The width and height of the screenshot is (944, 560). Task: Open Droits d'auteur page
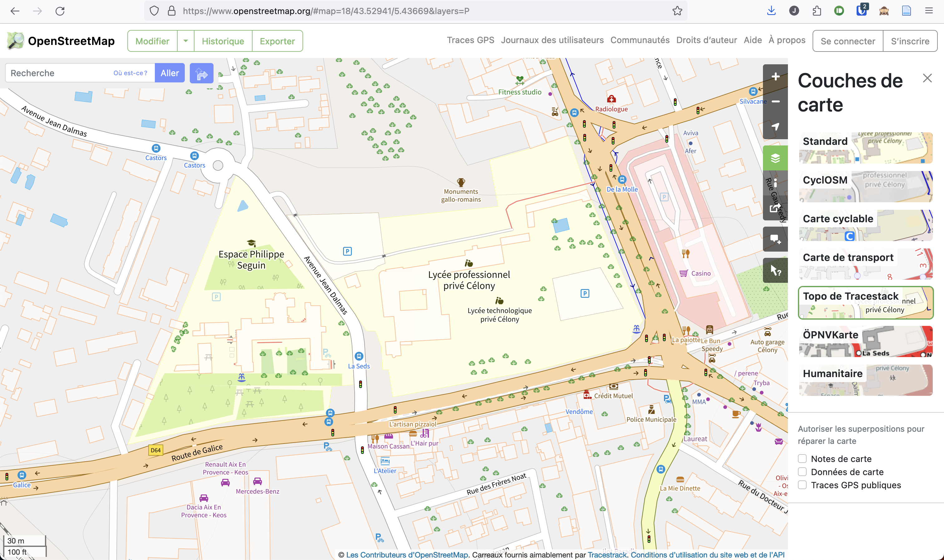coord(706,40)
